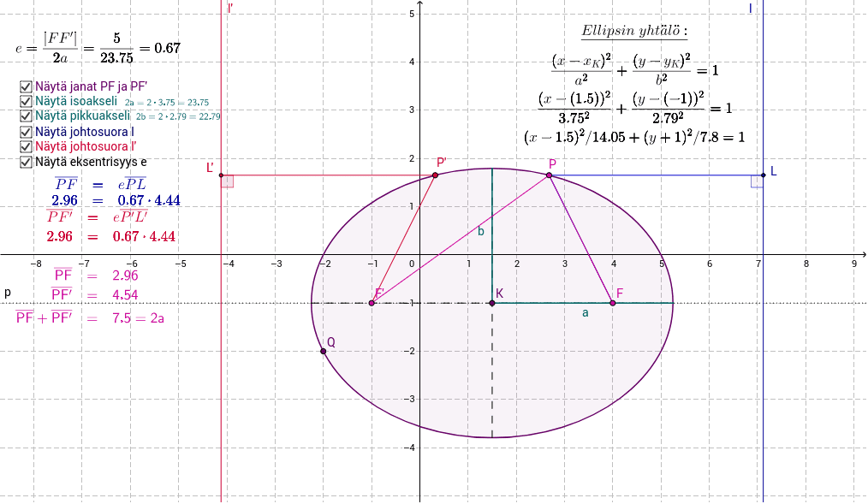Click the red PF' = eP'L' formula
868x504 pixels.
pos(97,216)
